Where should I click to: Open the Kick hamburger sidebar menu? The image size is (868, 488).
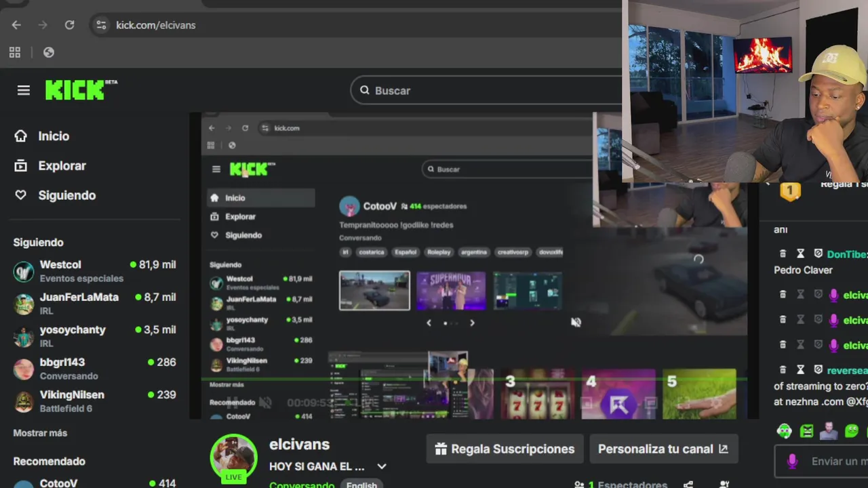(24, 90)
